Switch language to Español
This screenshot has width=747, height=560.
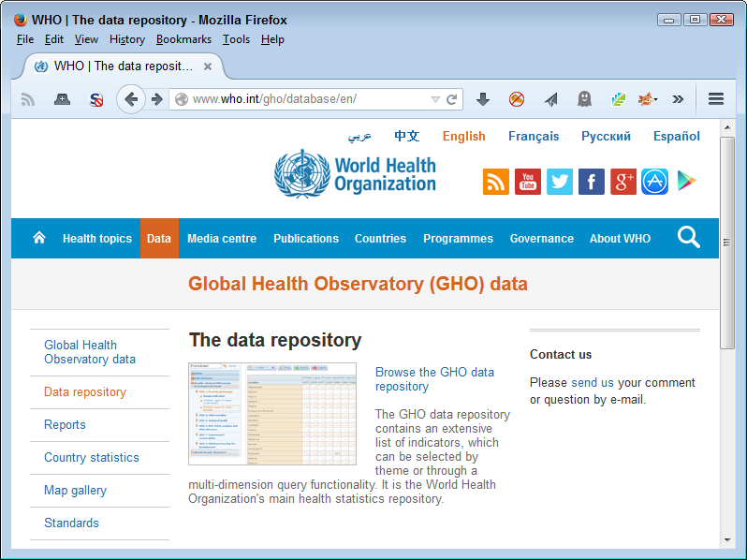677,137
